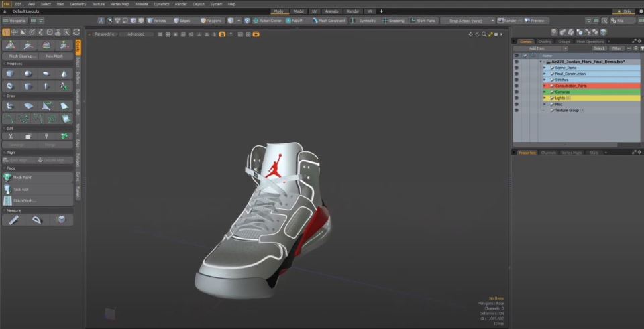Open the Mesh Paint tool

(x=38, y=177)
